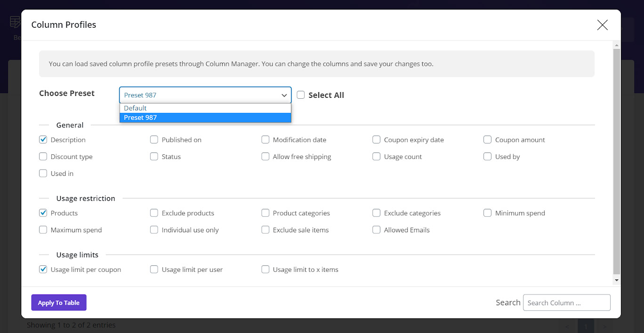Close the Column Profiles dialog
This screenshot has height=333, width=644.
602,25
